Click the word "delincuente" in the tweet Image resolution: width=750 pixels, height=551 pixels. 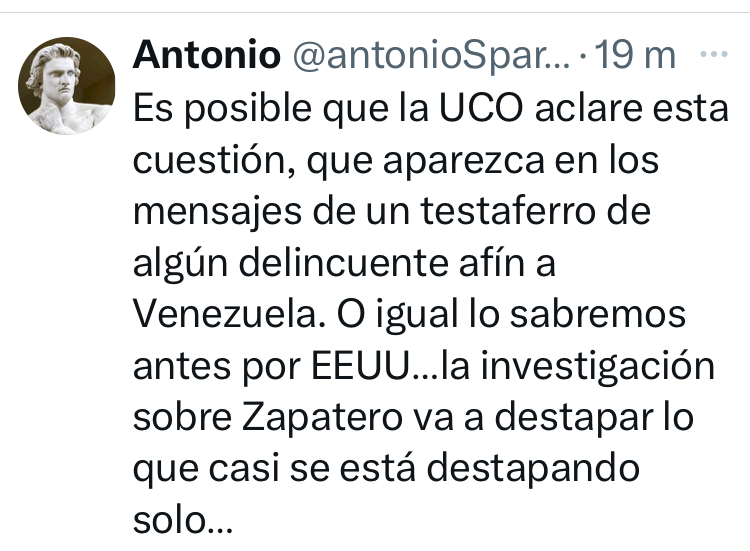point(341,264)
